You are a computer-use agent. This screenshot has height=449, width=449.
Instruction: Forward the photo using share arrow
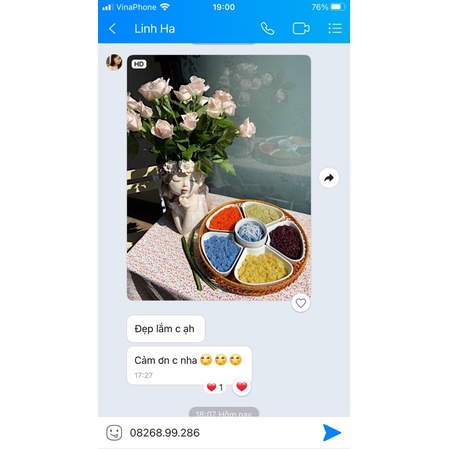coord(329,178)
